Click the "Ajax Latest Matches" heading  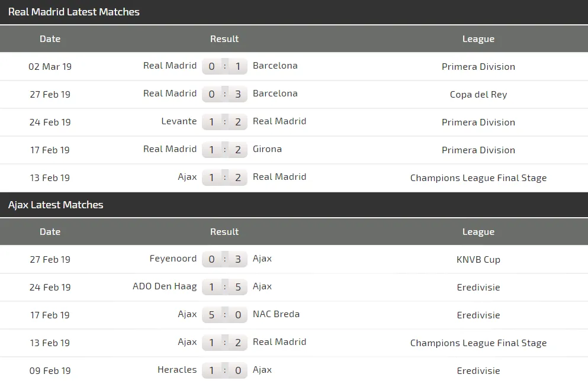click(56, 205)
